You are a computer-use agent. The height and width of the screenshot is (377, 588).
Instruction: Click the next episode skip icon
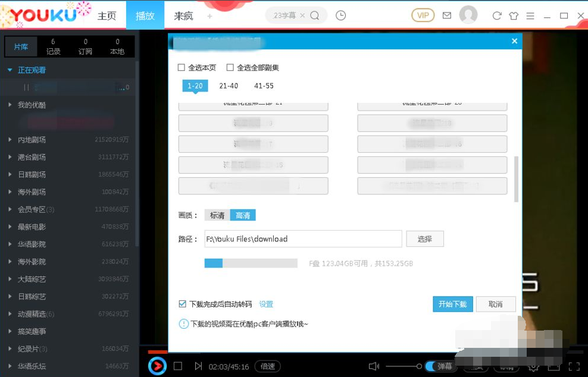point(198,366)
